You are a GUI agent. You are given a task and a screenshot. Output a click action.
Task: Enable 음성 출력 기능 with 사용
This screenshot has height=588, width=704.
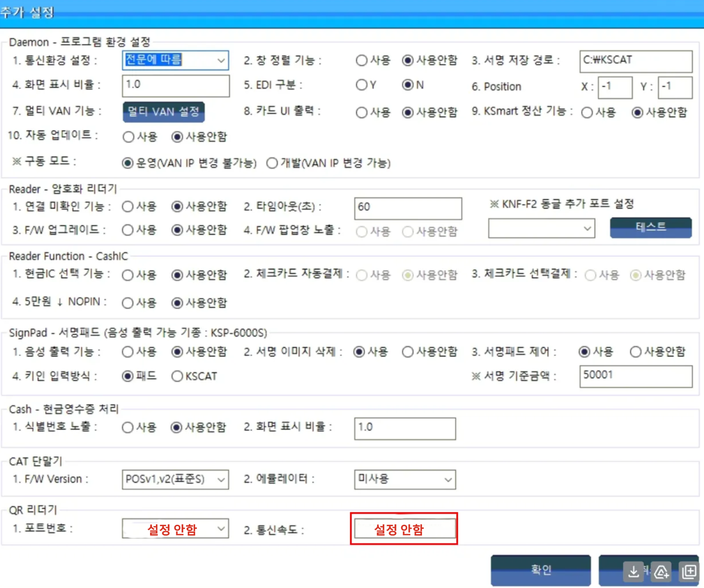tap(139, 352)
